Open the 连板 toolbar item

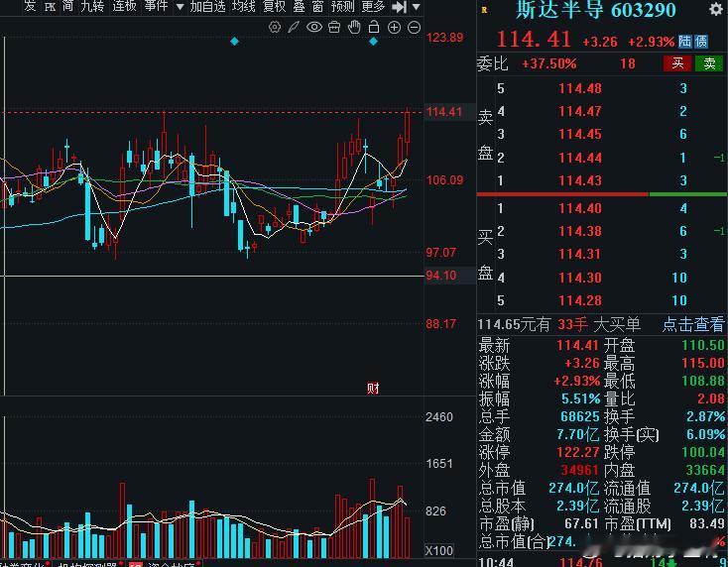124,6
